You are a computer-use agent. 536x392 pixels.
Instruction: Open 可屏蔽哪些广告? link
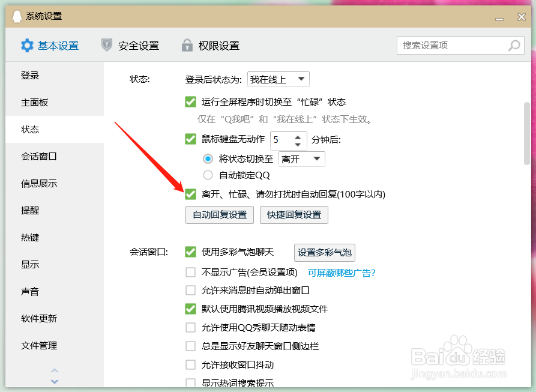(x=342, y=273)
